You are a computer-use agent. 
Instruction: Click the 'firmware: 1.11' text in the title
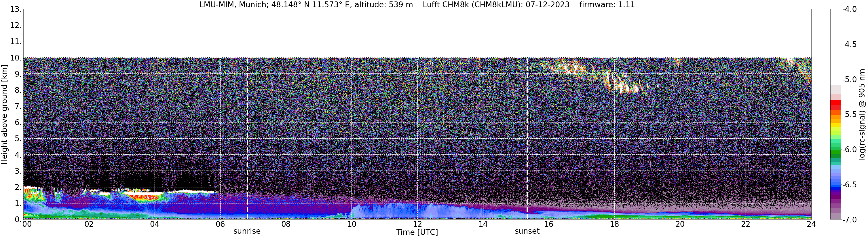click(x=607, y=5)
